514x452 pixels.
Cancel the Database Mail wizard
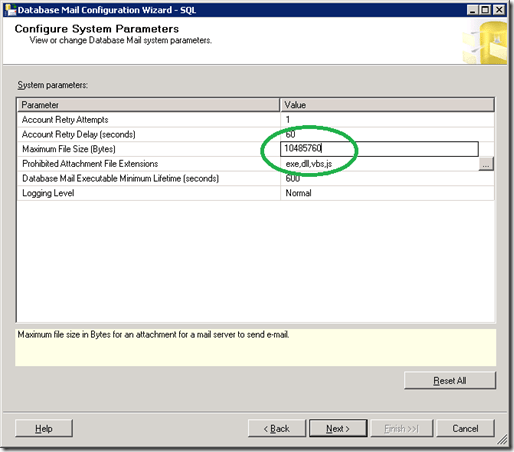click(x=465, y=428)
